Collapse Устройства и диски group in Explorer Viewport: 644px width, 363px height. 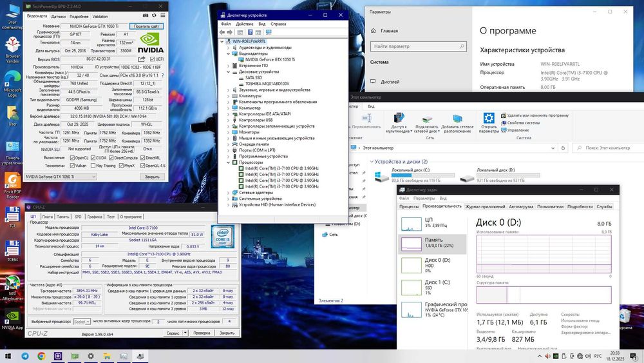(372, 162)
